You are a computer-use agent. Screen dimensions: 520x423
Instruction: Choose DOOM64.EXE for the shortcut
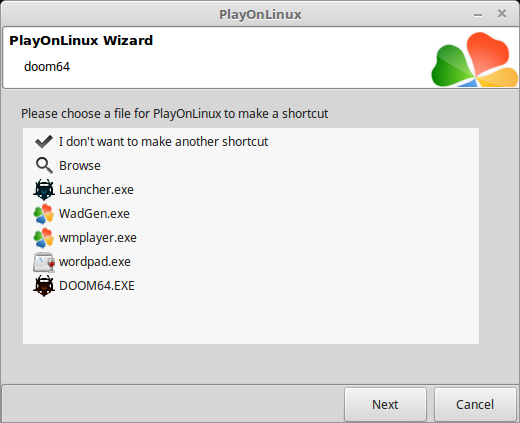97,286
